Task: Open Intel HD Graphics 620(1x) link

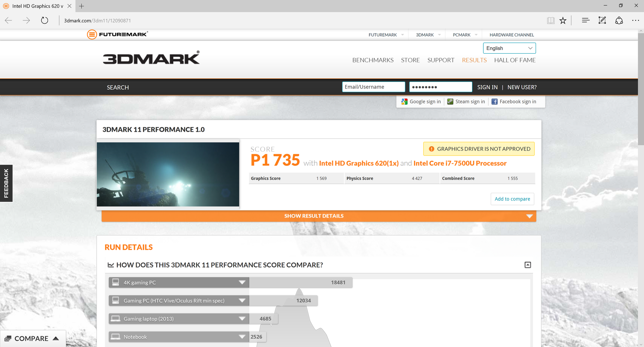Action: click(359, 163)
